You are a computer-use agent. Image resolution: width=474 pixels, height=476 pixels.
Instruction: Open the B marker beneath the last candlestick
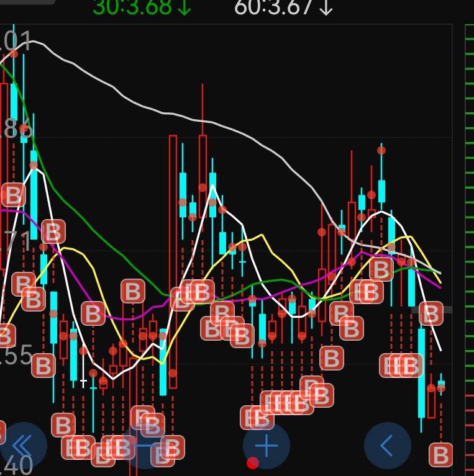tap(440, 455)
